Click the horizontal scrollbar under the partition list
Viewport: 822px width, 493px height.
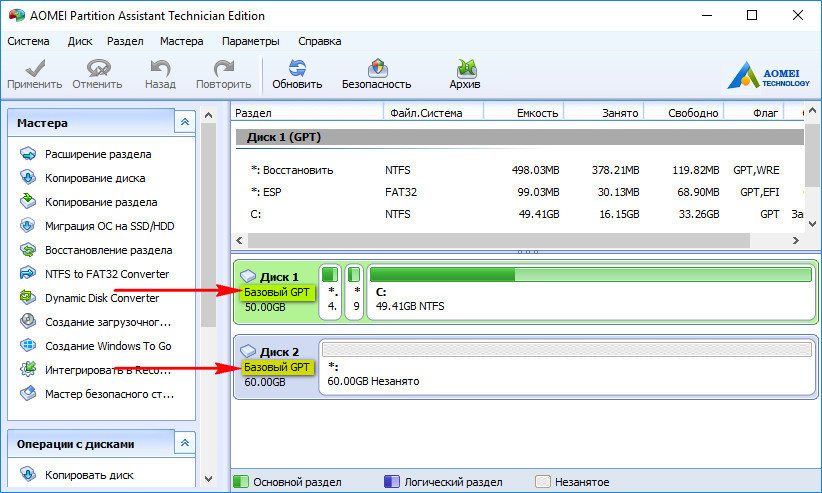click(500, 241)
